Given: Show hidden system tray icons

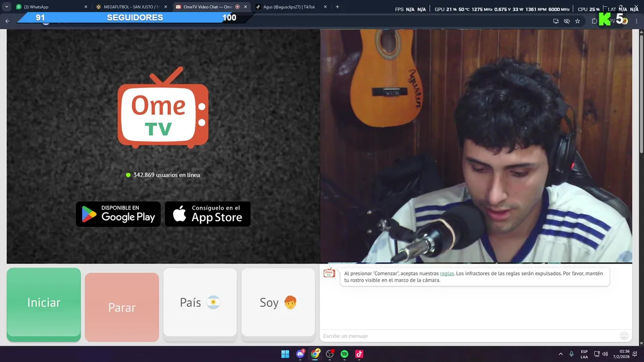Looking at the screenshot, I should point(560,354).
